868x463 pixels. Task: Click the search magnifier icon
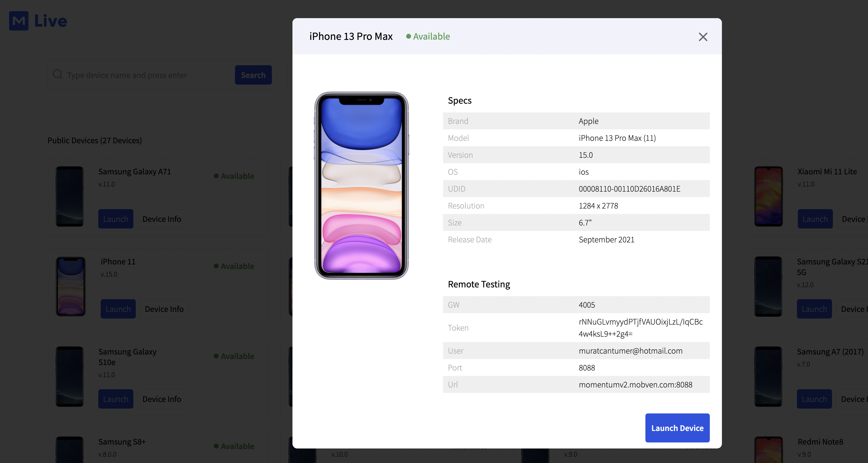[x=58, y=74]
